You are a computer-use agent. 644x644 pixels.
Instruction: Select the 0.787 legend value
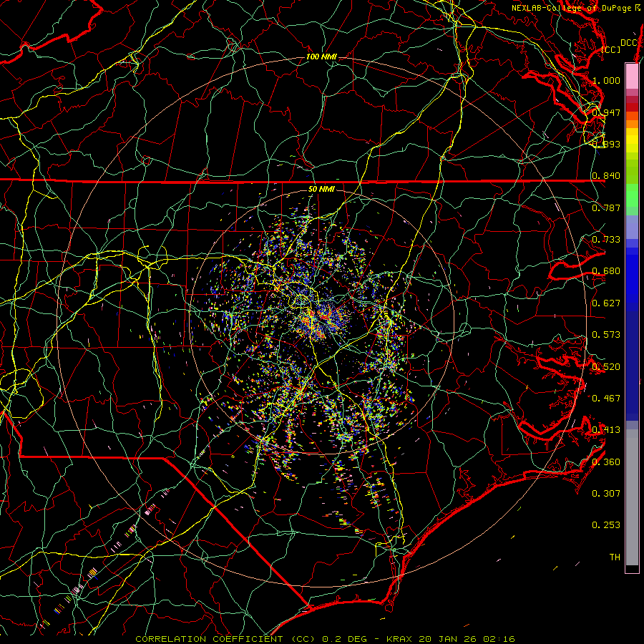(606, 208)
